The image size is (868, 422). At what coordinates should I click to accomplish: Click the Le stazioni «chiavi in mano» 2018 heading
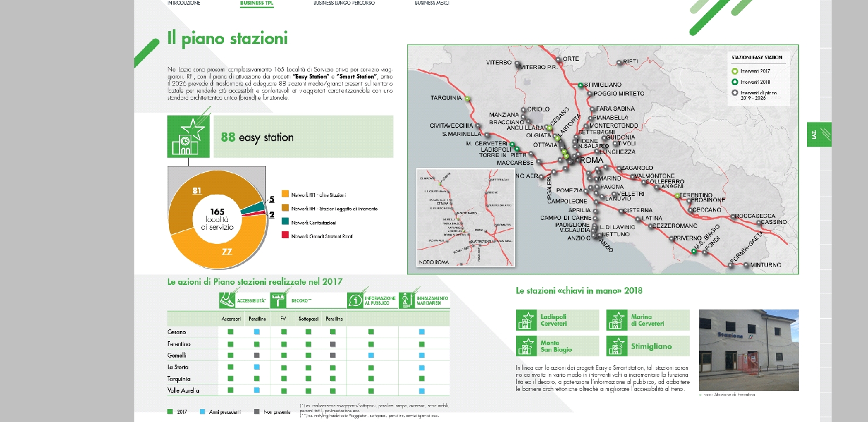[579, 290]
